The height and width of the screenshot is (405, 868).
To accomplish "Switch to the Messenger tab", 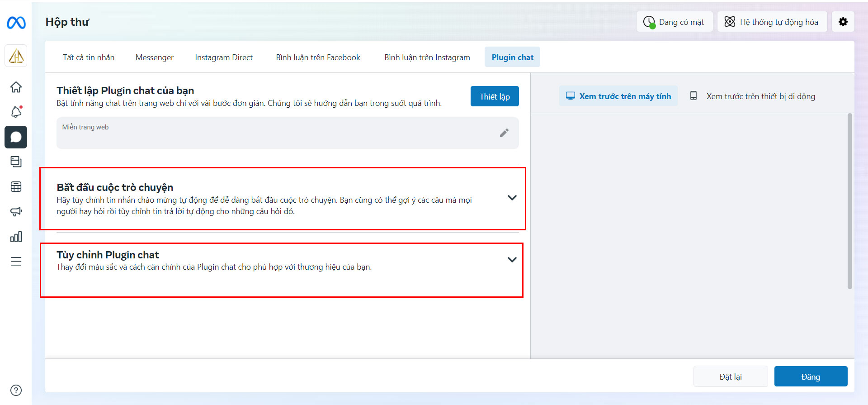I will [x=154, y=57].
